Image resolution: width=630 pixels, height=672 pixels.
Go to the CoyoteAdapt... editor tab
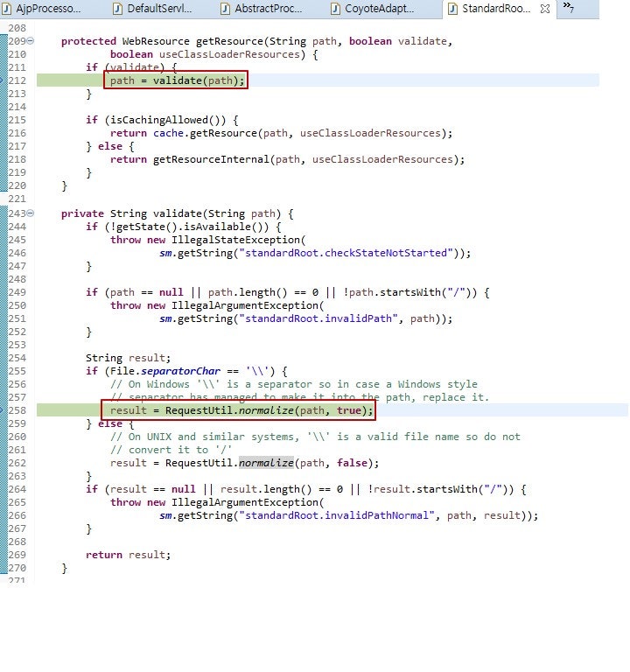point(374,9)
